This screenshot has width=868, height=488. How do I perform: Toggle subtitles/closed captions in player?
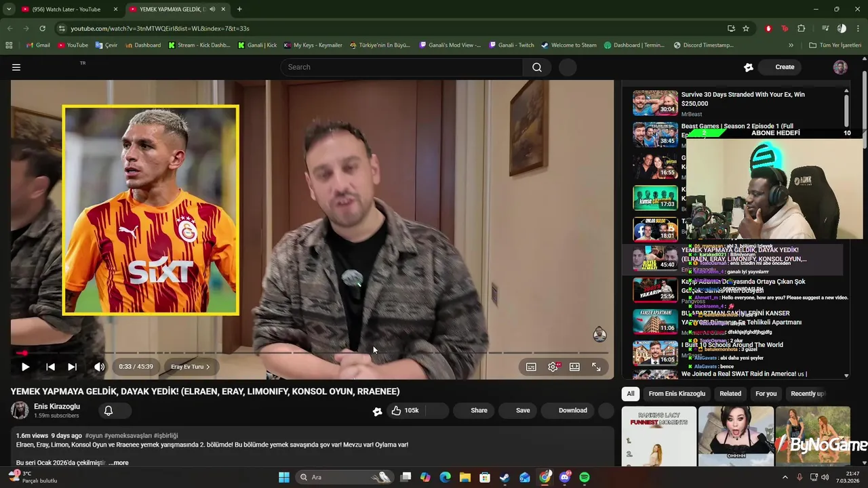click(x=531, y=367)
